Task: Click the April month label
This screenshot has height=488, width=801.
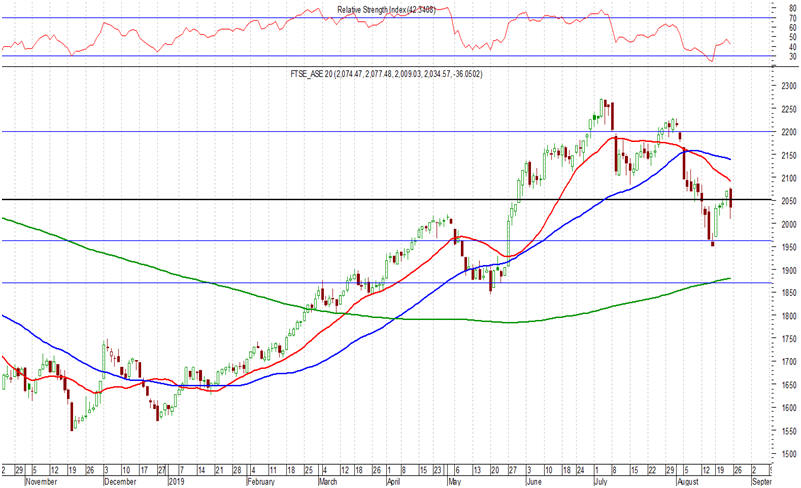Action: (393, 482)
